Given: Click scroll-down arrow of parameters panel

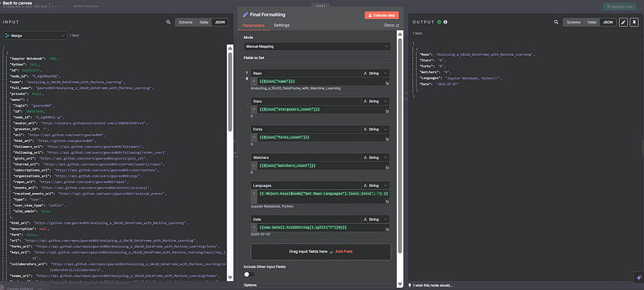Looking at the screenshot, I should coord(400,284).
